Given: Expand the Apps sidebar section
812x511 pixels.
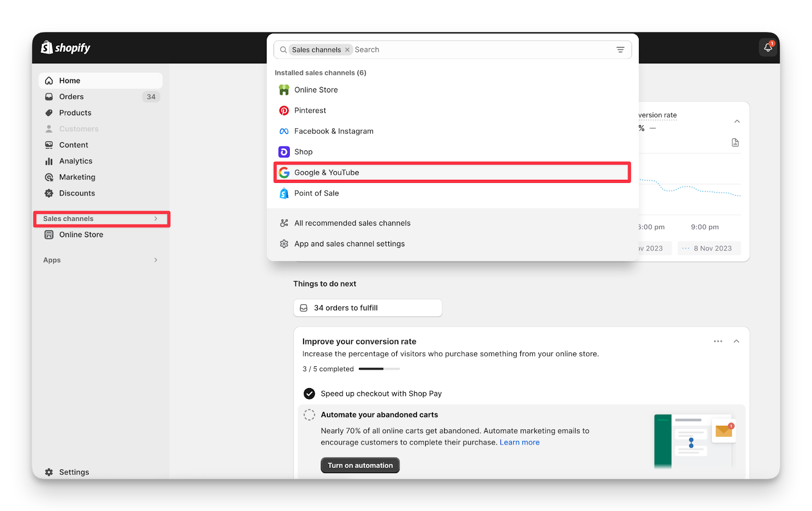Looking at the screenshot, I should [155, 260].
